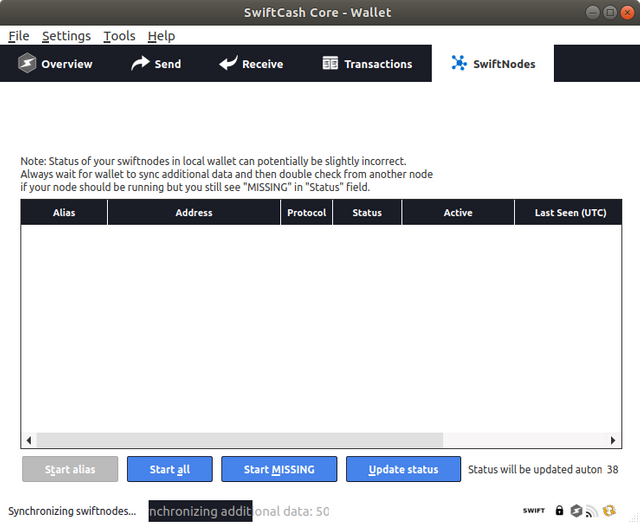Screen dimensions: 640x524
Task: Click the Transactions list icon
Action: pyautogui.click(x=330, y=63)
